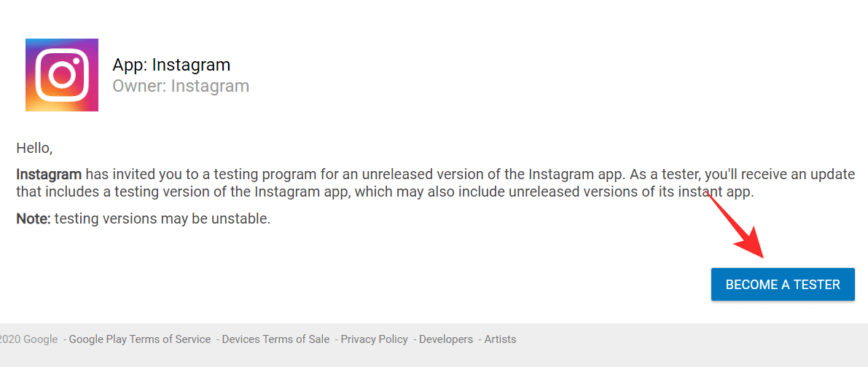
Task: Follow the Privacy Policy footer link
Action: click(x=374, y=339)
